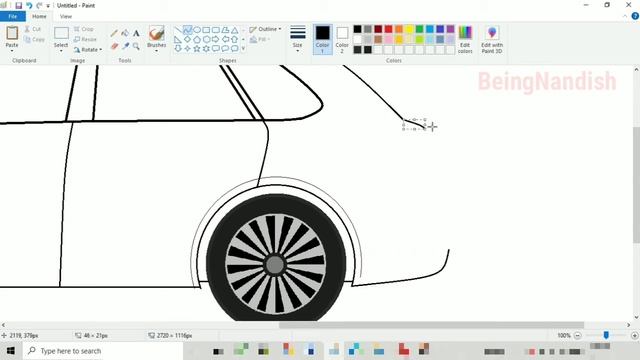Open the File menu
The width and height of the screenshot is (640, 360).
pyautogui.click(x=13, y=16)
